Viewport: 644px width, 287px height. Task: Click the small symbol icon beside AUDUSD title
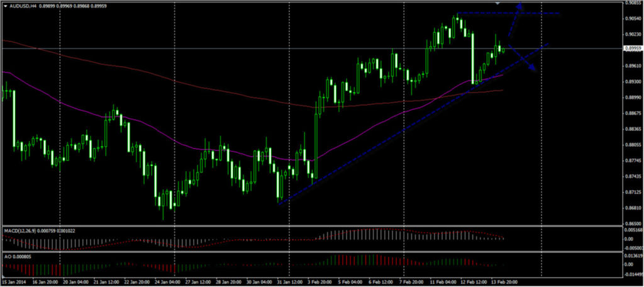coord(4,6)
